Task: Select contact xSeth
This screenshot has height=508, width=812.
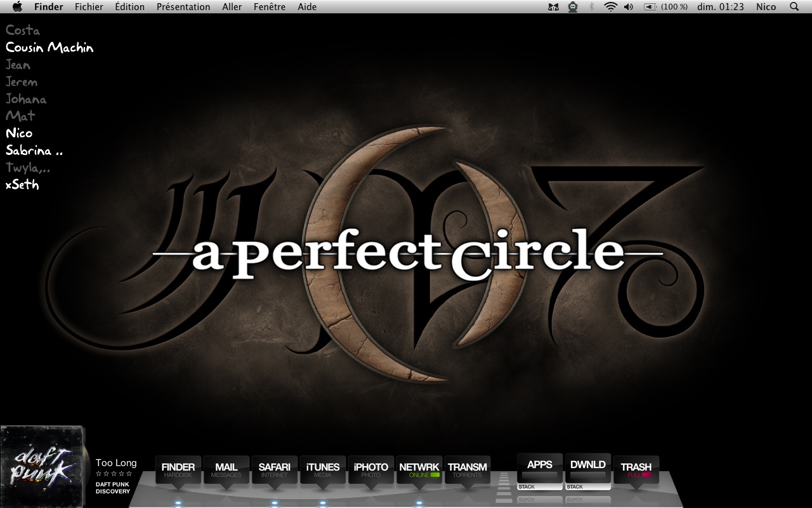Action: click(22, 184)
